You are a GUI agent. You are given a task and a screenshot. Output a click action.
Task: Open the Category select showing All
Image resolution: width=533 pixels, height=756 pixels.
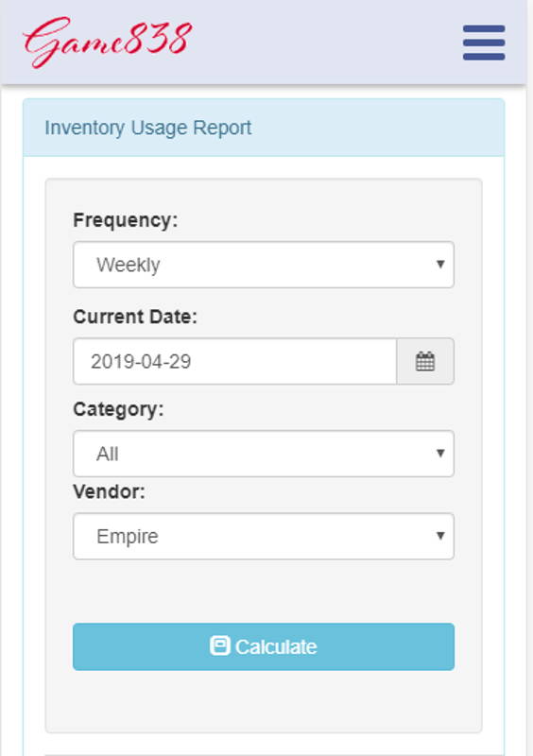pyautogui.click(x=264, y=454)
